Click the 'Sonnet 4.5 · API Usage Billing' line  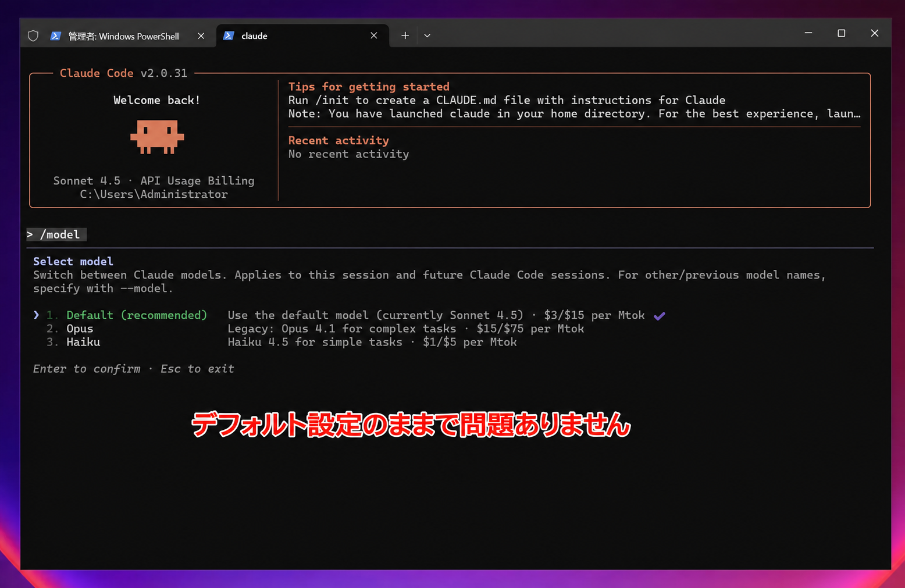click(154, 181)
